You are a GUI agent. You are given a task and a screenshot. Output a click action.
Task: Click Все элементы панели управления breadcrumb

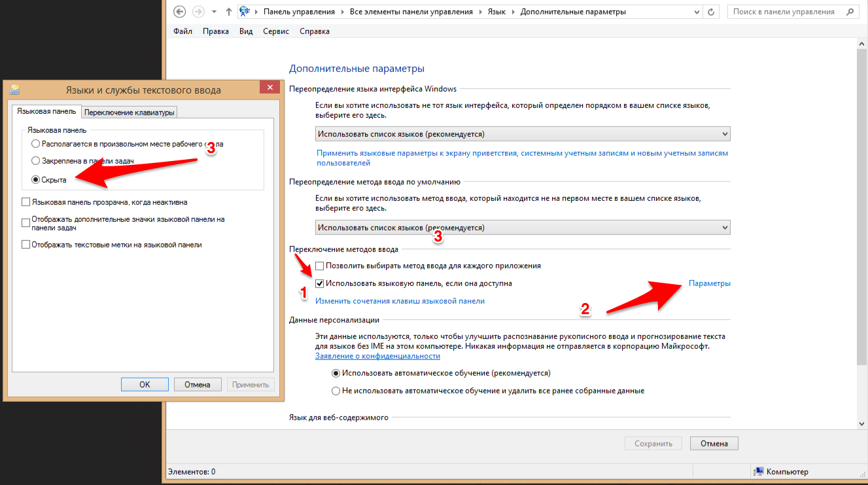[x=411, y=12]
